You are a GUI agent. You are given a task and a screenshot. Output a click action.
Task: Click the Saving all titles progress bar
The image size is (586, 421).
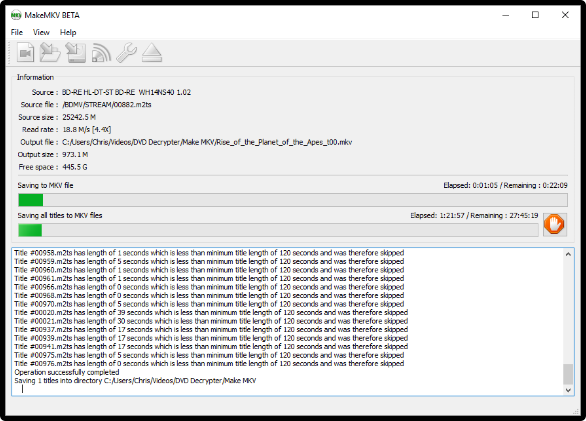[x=278, y=230]
